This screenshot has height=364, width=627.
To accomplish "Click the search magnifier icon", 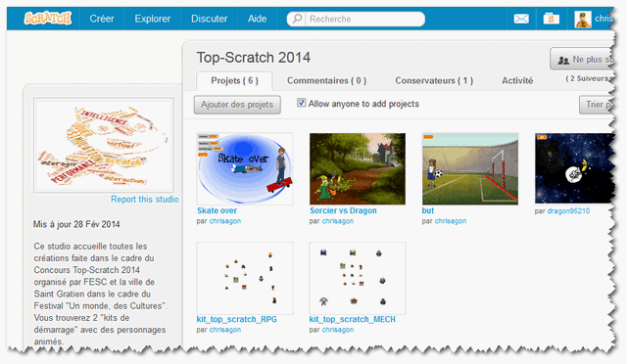I will click(x=297, y=19).
